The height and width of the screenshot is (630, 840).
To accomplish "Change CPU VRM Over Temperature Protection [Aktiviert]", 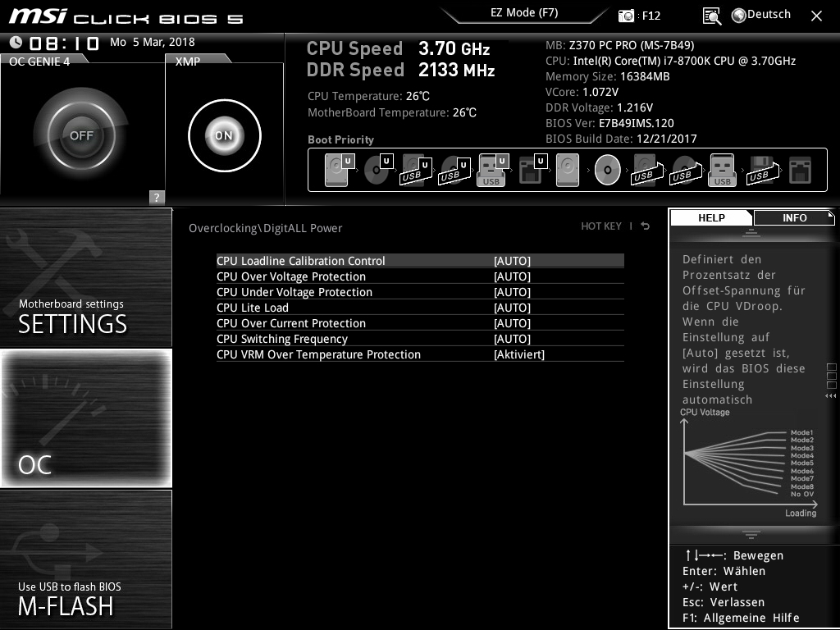I will coord(519,354).
